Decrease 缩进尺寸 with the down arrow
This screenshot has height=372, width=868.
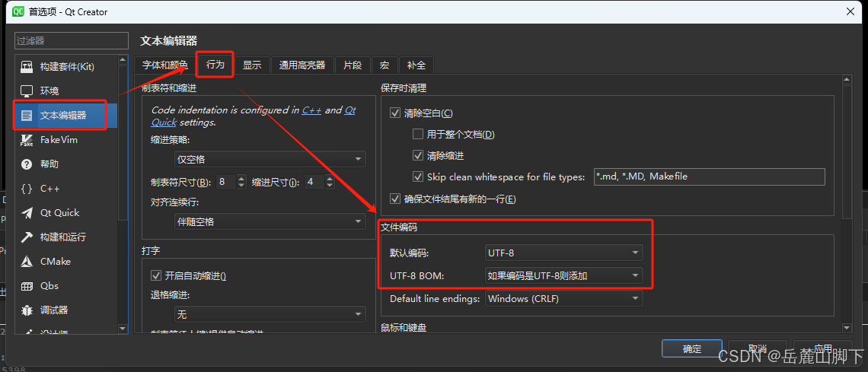coord(330,186)
